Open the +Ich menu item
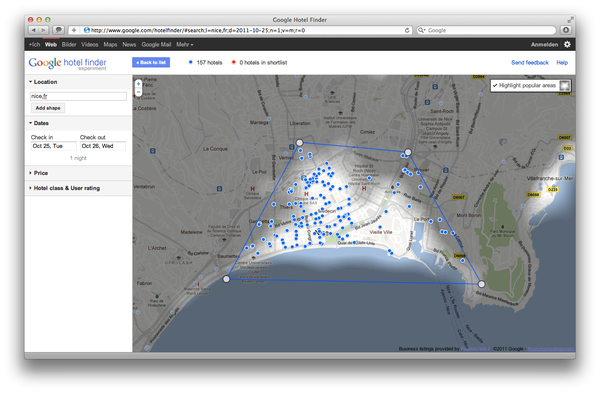The width and height of the screenshot is (600, 393). pos(34,44)
